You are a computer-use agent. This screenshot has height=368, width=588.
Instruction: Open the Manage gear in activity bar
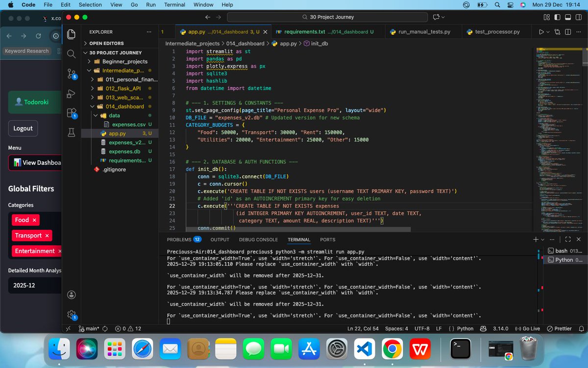[72, 315]
